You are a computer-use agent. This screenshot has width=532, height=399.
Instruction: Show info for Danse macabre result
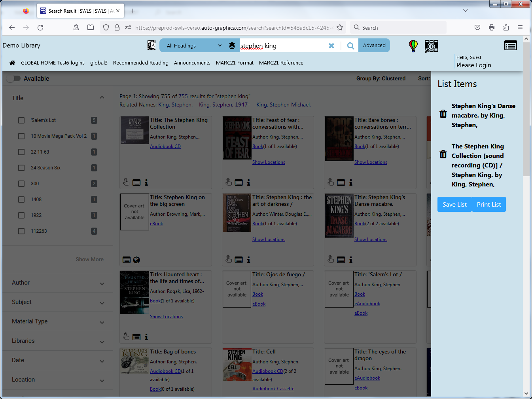click(351, 260)
